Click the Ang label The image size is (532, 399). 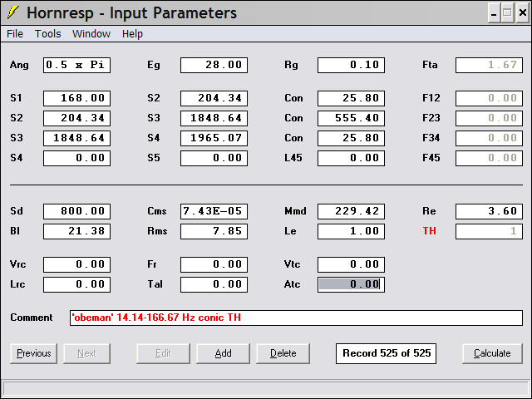(19, 65)
